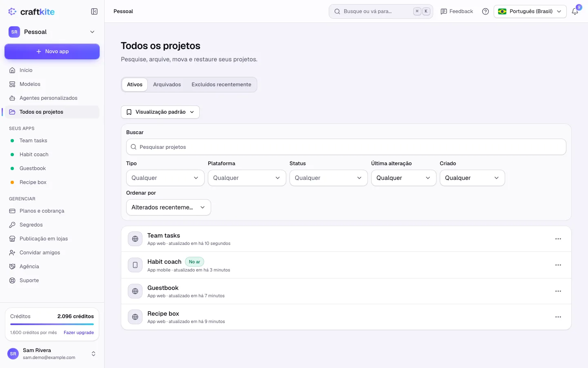The width and height of the screenshot is (588, 368).
Task: Click the Agentes personalizados robot icon
Action: (12, 98)
